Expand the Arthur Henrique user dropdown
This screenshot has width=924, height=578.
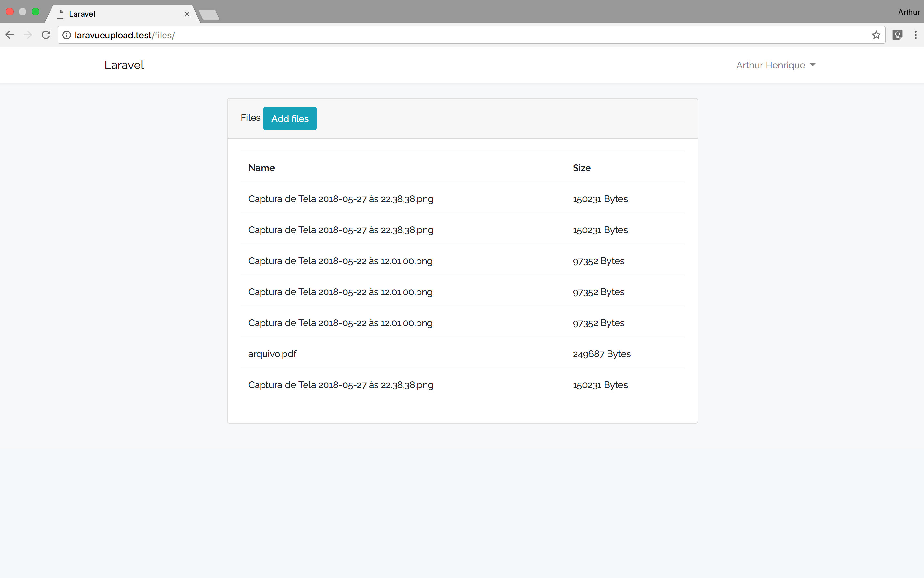pyautogui.click(x=776, y=65)
